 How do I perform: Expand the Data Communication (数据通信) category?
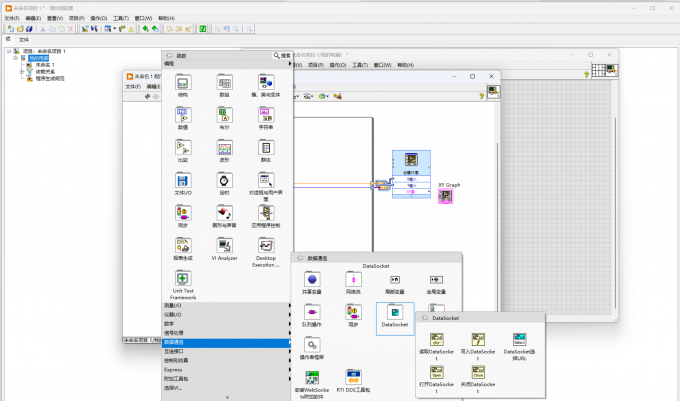tap(227, 342)
